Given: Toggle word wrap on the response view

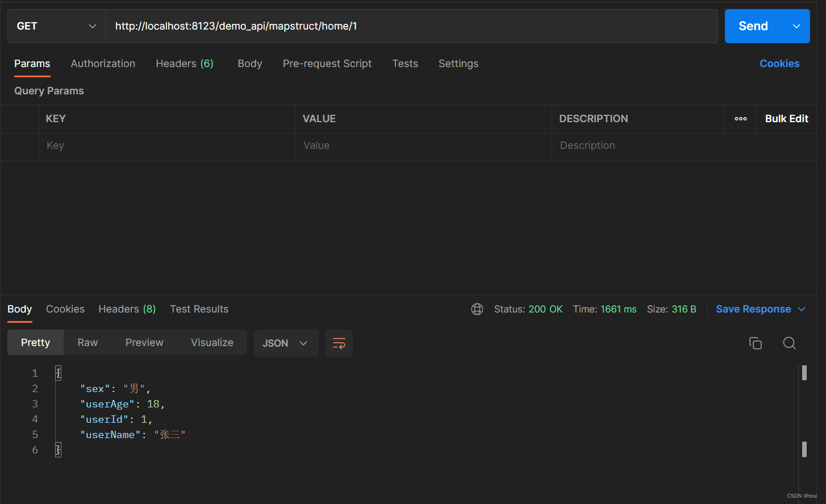Looking at the screenshot, I should coord(339,343).
